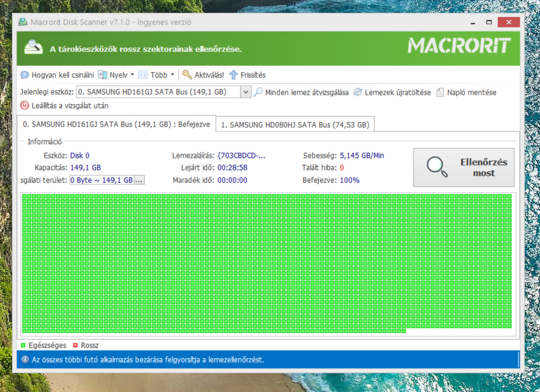Switch to the SAMSUNG HD080HJ tab
This screenshot has width=540, height=392.
(x=295, y=125)
